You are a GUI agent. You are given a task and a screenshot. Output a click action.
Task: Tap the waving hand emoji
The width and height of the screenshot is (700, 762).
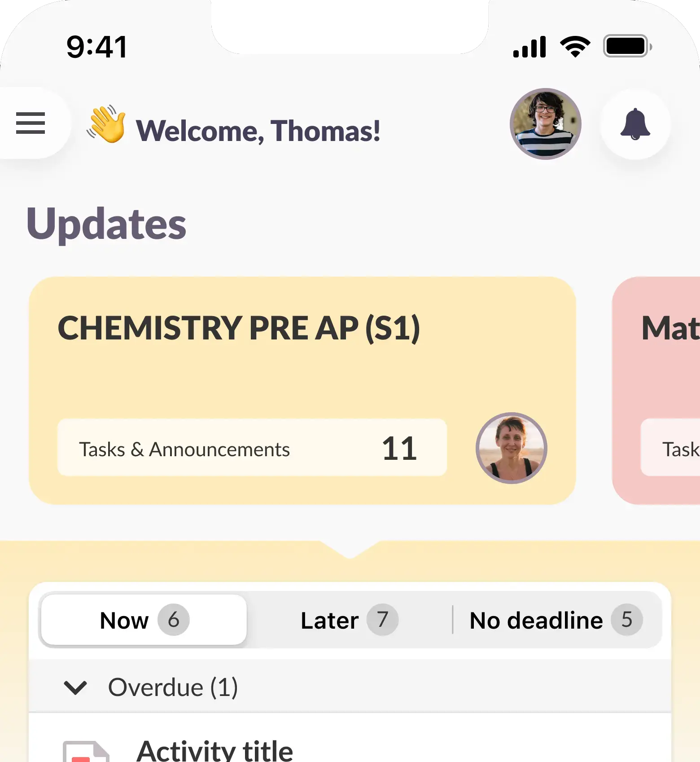107,124
